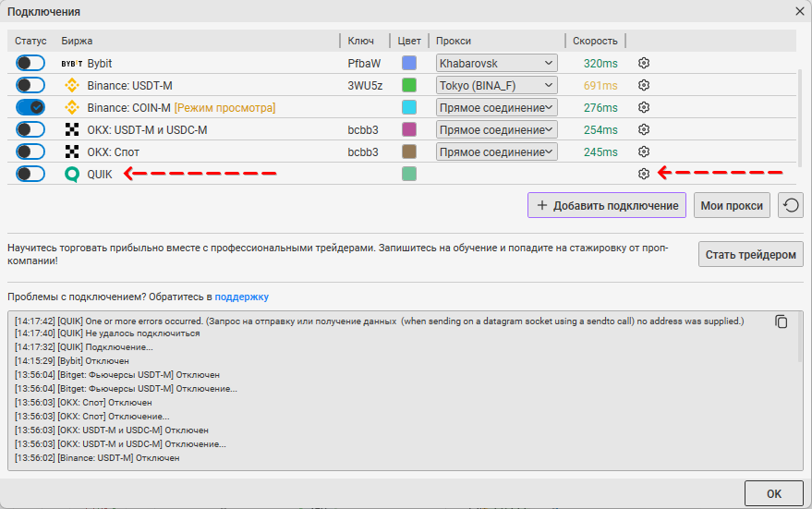Open settings gear for Binance COIN-M
The width and height of the screenshot is (812, 509).
point(644,107)
